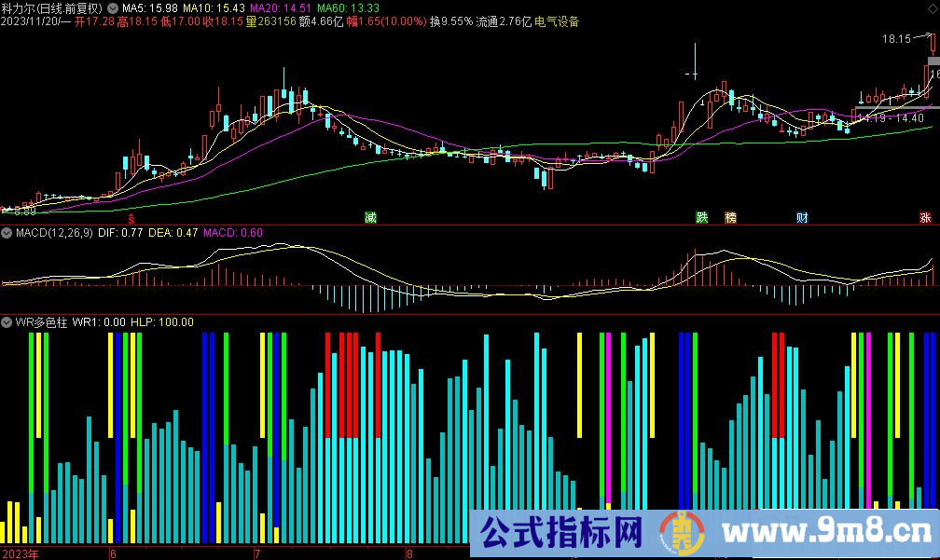Click the 科力尔(日线.前复权) title
Image resolution: width=940 pixels, height=560 pixels.
(52, 8)
